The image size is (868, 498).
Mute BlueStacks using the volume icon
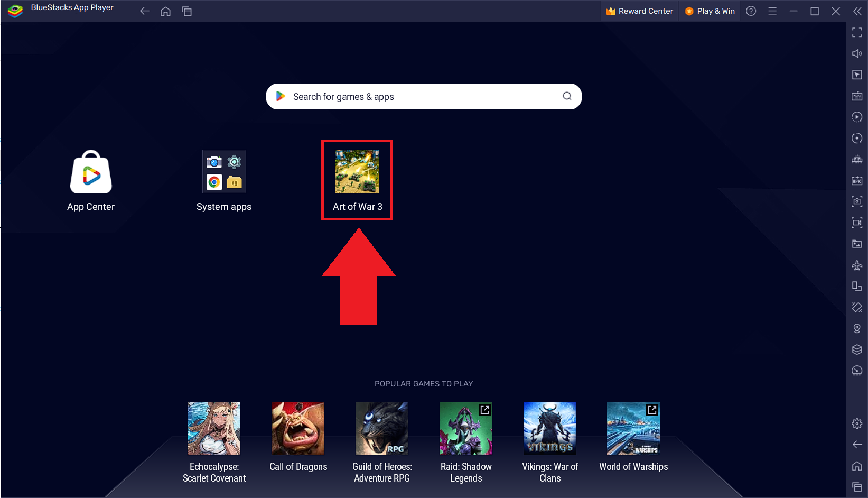coord(857,53)
